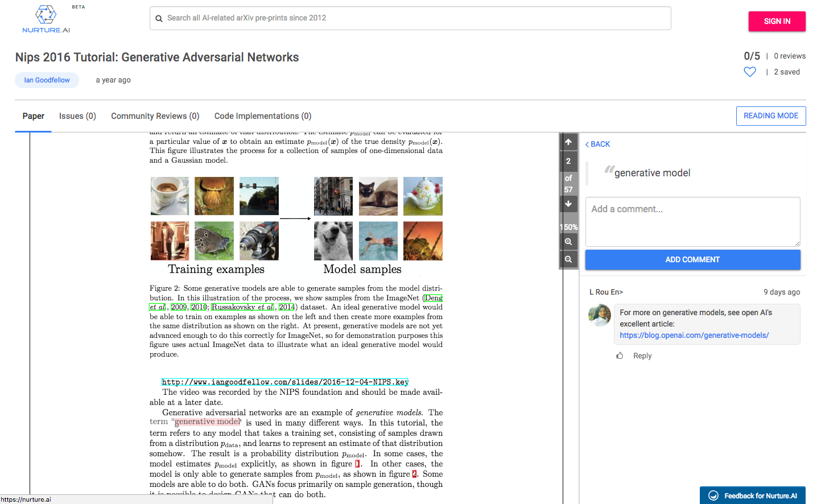Open the Feedback for Nurture.AI widget
The image size is (817, 504).
tap(753, 495)
